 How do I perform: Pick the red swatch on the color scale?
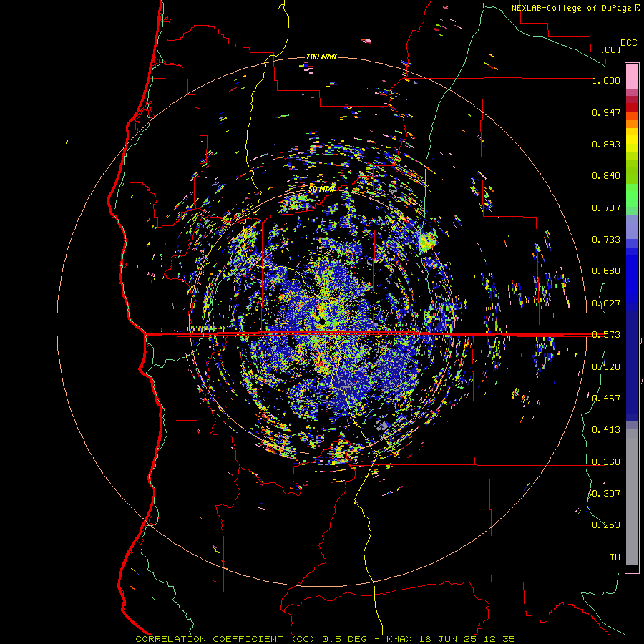632,107
